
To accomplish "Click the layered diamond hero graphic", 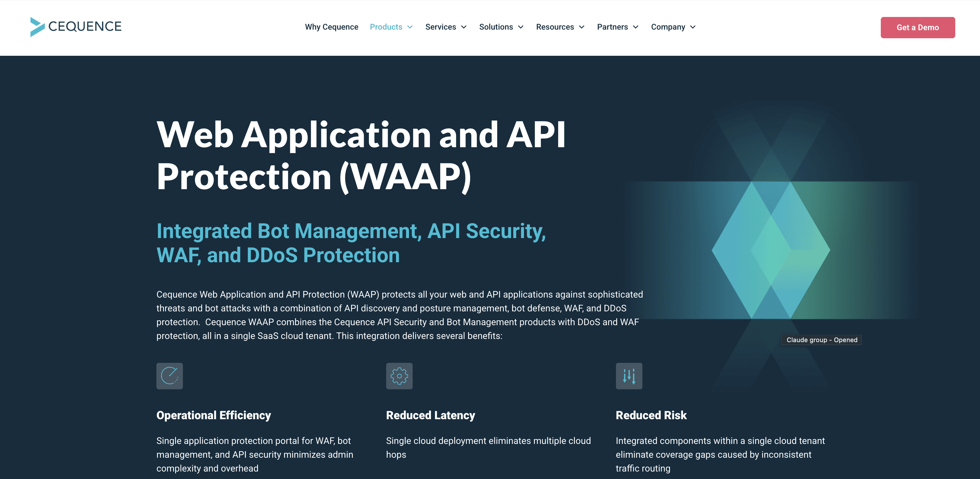I will [771, 250].
